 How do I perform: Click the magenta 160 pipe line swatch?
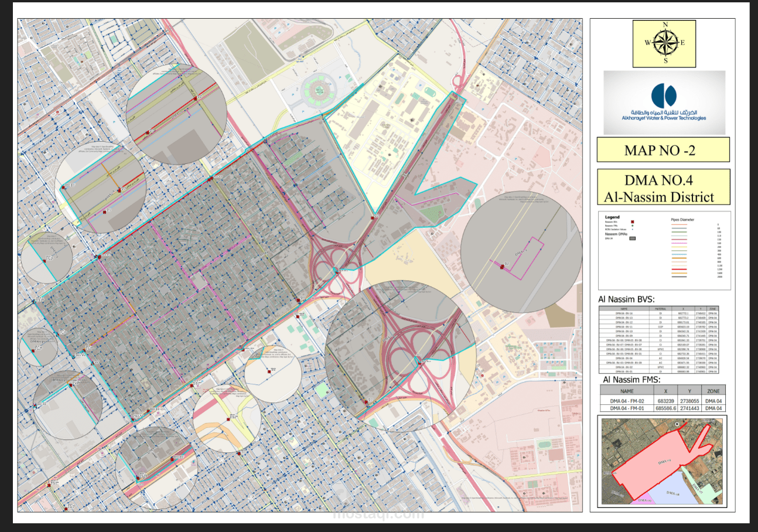pyautogui.click(x=680, y=243)
